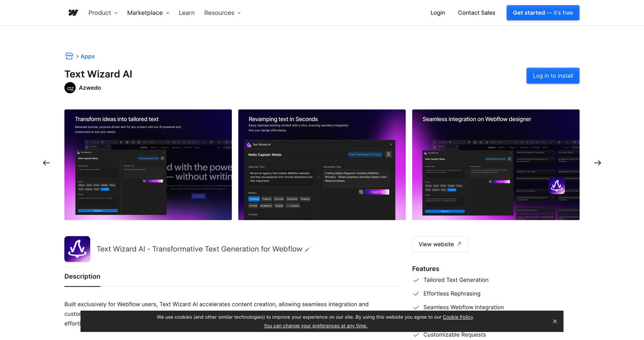The width and height of the screenshot is (644, 340).
Task: Click the Webflow logo in header
Action: click(x=73, y=13)
